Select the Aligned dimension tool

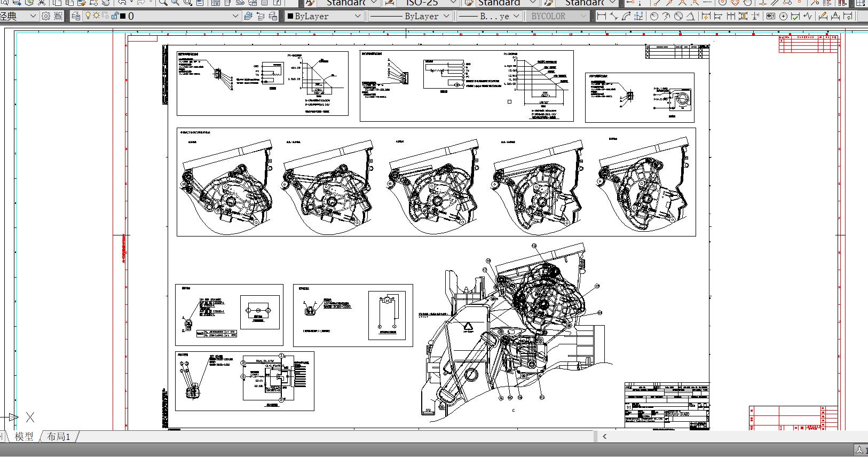point(614,16)
